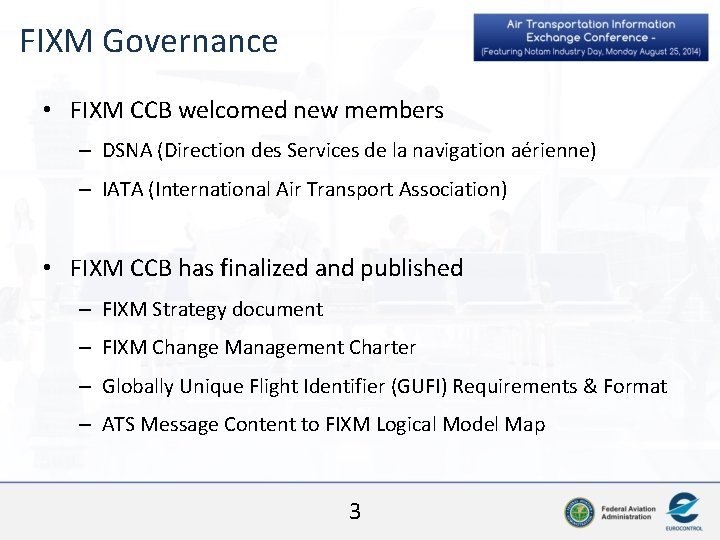Click the FAA round seal logo

tap(579, 512)
